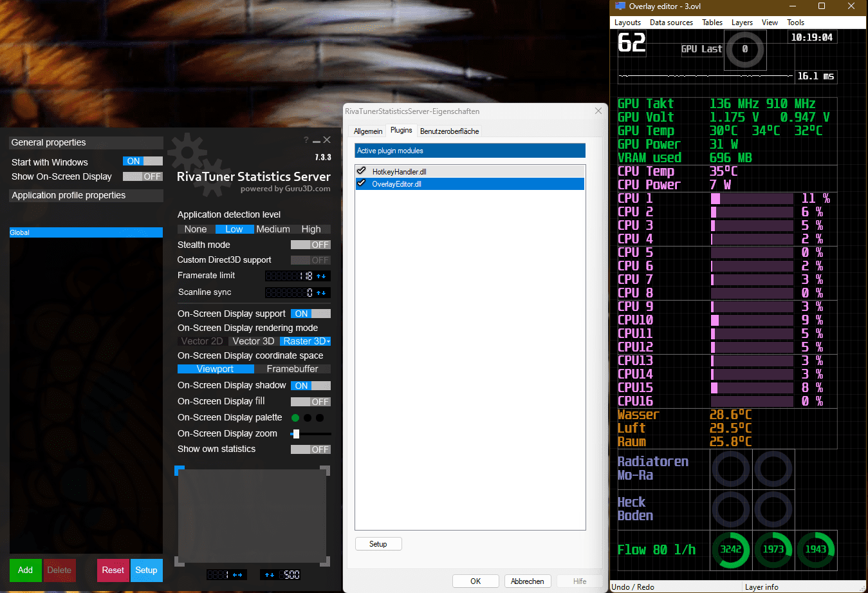This screenshot has width=868, height=593.
Task: Click the 3242 fan RPM ring gauge
Action: coord(731,549)
